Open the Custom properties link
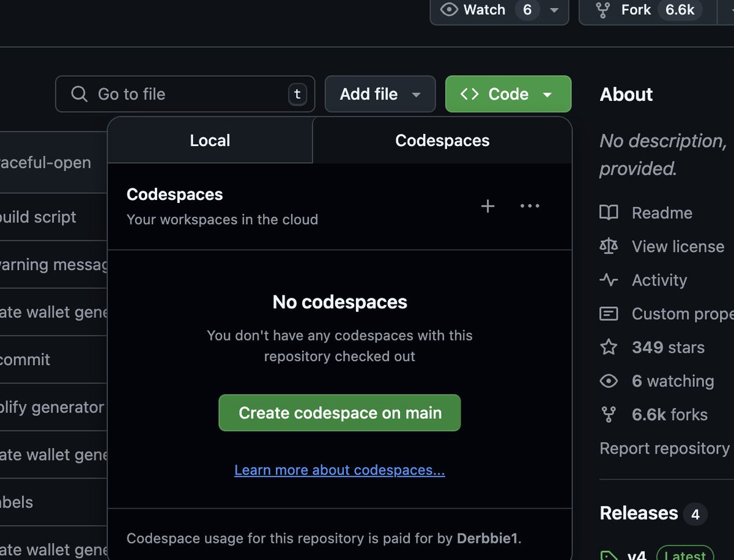The image size is (734, 560). click(683, 314)
